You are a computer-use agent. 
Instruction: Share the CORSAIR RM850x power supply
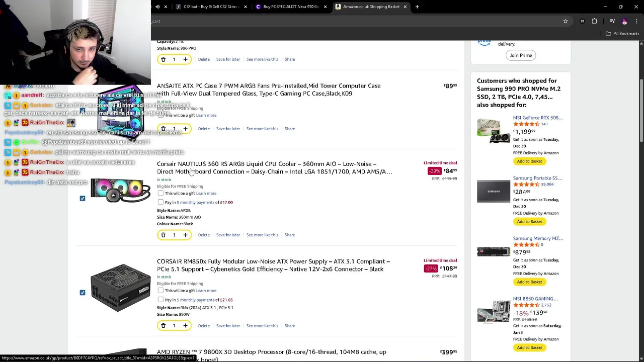(x=290, y=326)
